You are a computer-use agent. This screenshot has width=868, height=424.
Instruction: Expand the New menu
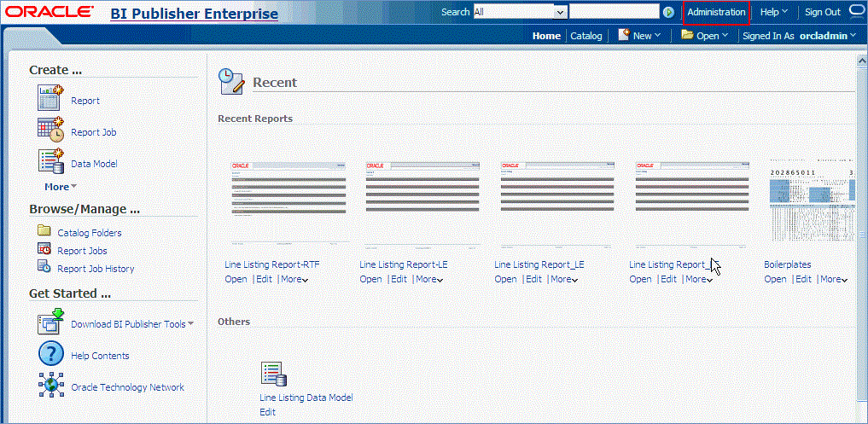click(647, 36)
